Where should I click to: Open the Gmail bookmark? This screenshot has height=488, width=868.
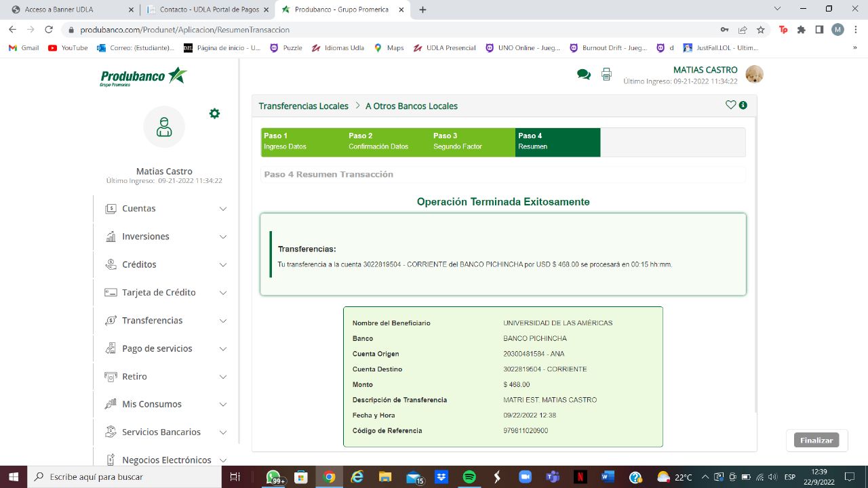[24, 48]
